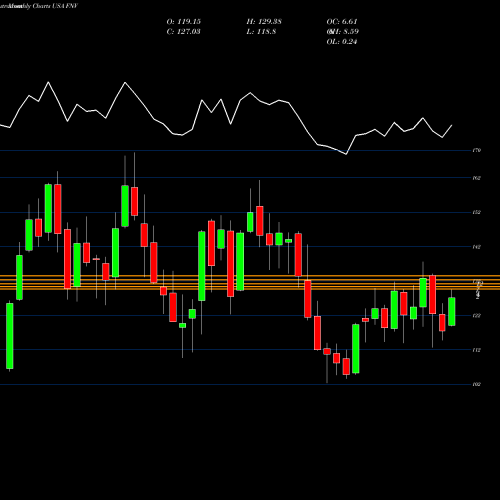
Task: Click the 142 price axis label
Action: [x=477, y=247]
